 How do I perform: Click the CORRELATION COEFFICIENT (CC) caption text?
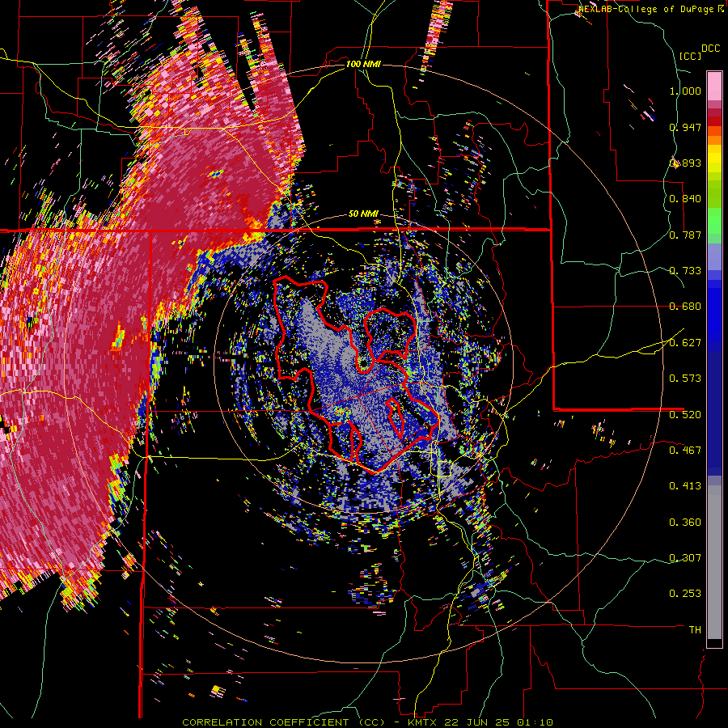(283, 722)
